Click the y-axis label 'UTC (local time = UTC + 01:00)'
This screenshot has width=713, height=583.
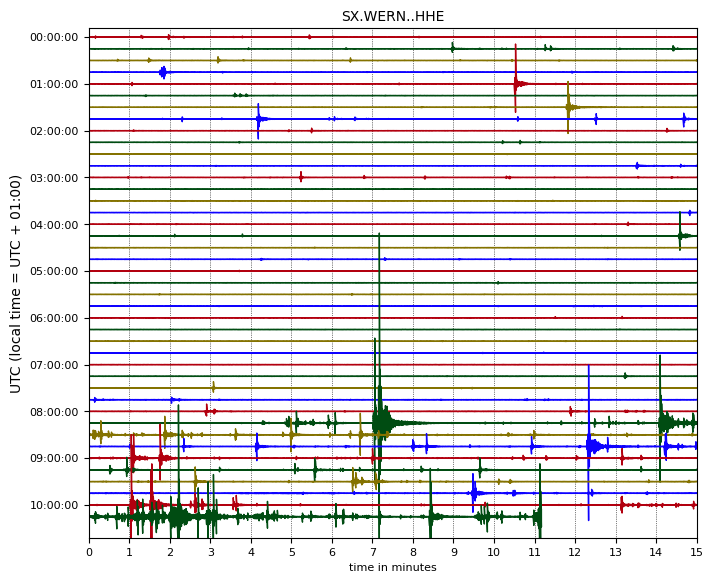15,284
